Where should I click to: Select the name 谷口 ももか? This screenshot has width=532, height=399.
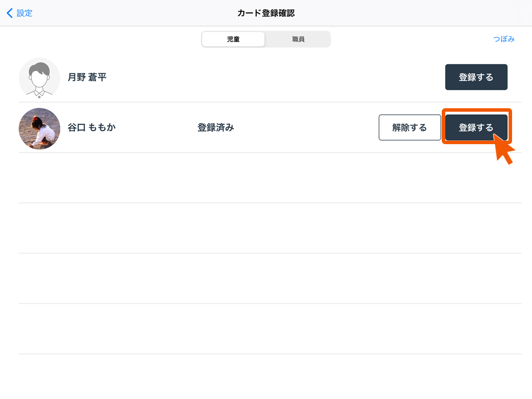(92, 128)
